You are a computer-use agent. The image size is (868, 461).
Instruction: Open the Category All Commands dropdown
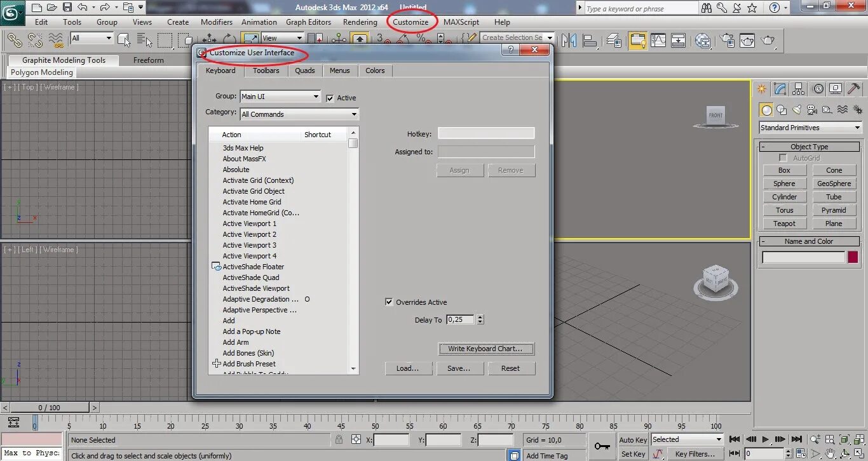299,114
